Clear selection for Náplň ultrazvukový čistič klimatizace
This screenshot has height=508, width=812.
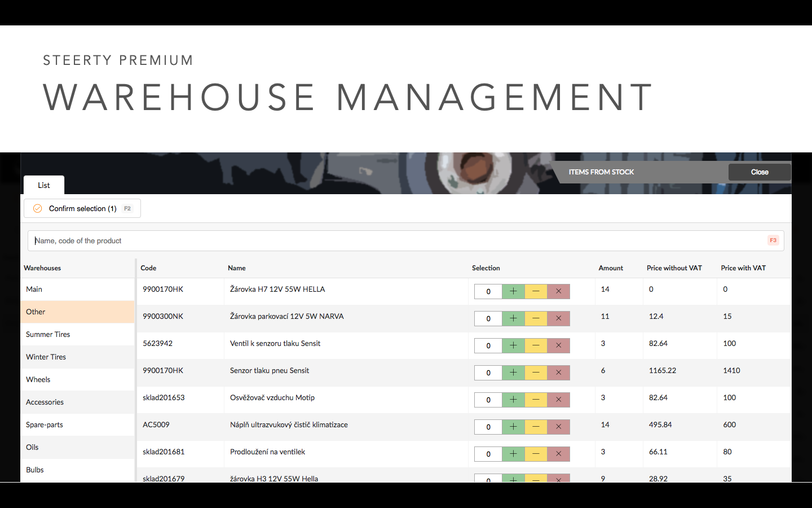coord(558,427)
